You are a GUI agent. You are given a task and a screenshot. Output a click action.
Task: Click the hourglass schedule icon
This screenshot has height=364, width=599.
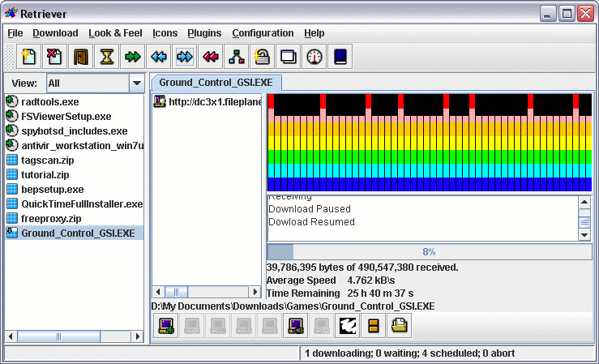(x=106, y=57)
